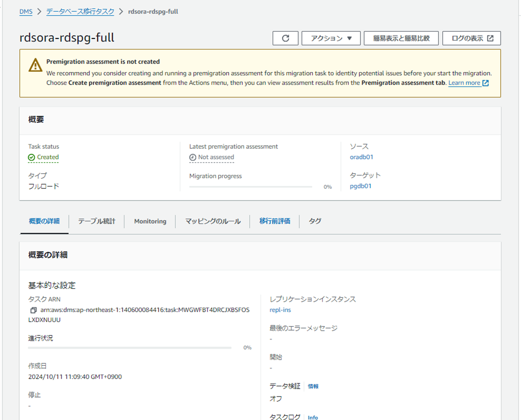Open the アクション dropdown menu
Image resolution: width=521 pixels, height=420 pixels.
tap(331, 38)
